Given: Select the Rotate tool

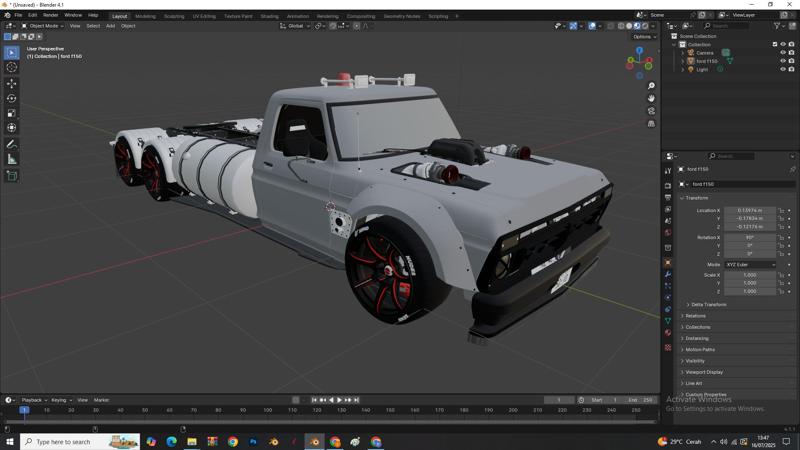Looking at the screenshot, I should pyautogui.click(x=12, y=98).
